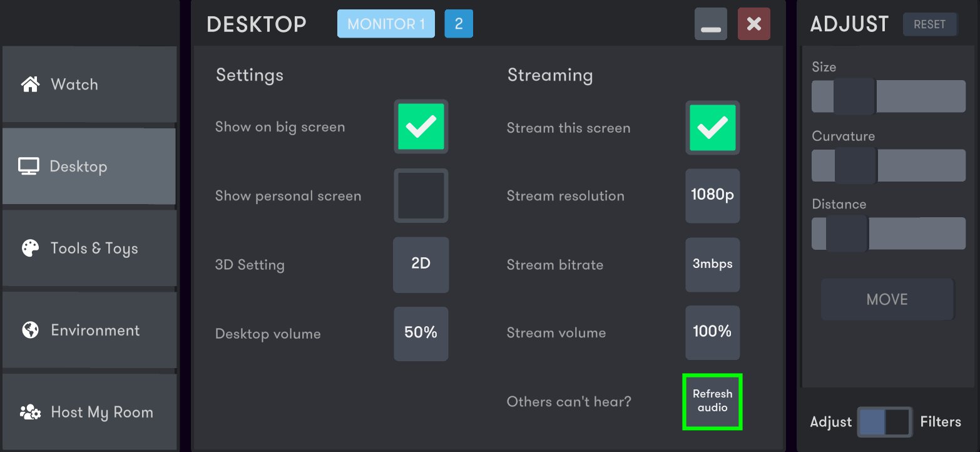
Task: Close the Desktop panel with X
Action: [754, 24]
